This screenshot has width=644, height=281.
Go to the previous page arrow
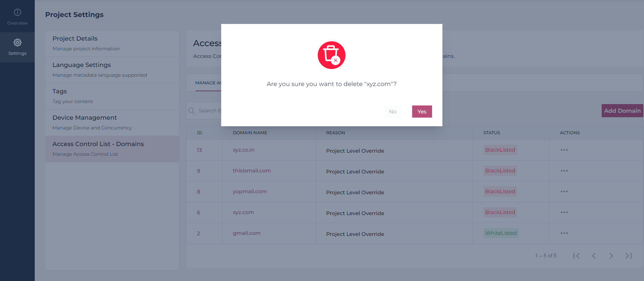pos(594,256)
